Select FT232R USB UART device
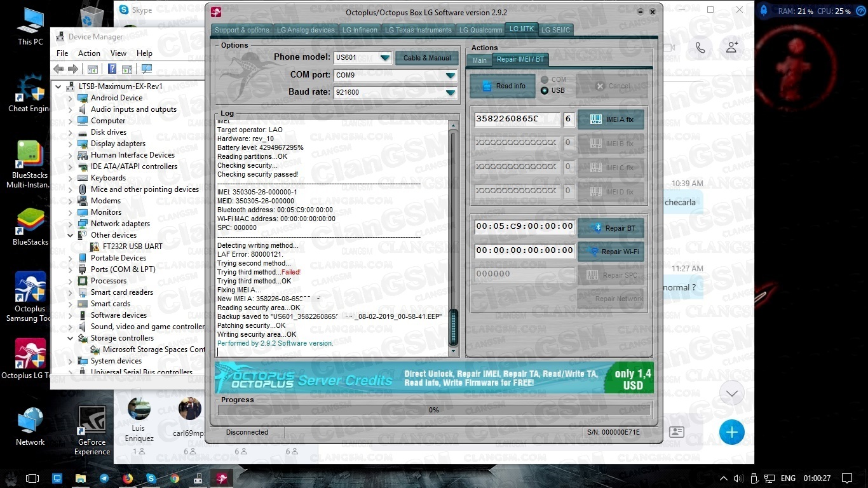 132,247
